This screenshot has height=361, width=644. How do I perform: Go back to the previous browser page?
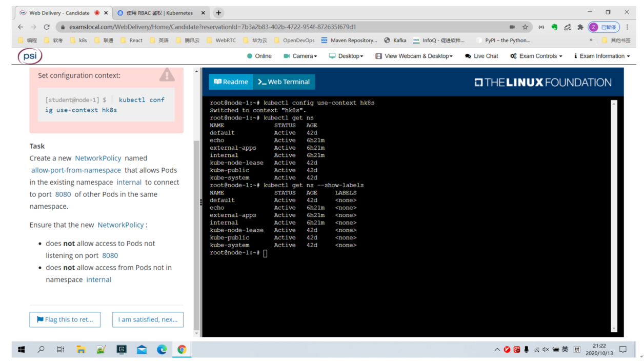point(21,27)
